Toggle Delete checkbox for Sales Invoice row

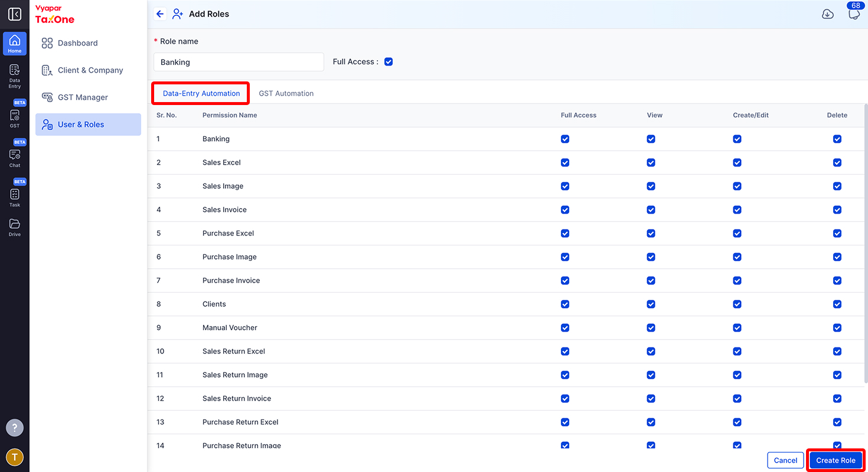pos(837,209)
